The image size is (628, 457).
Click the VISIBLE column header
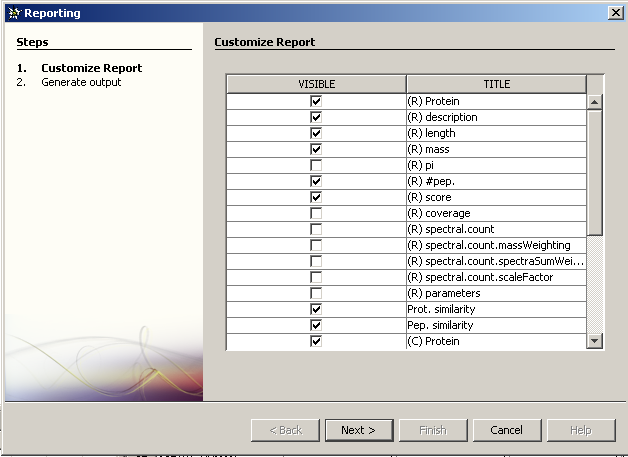316,84
